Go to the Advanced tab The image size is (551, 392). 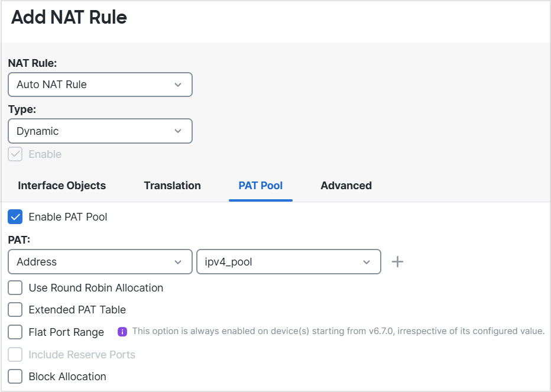[346, 186]
